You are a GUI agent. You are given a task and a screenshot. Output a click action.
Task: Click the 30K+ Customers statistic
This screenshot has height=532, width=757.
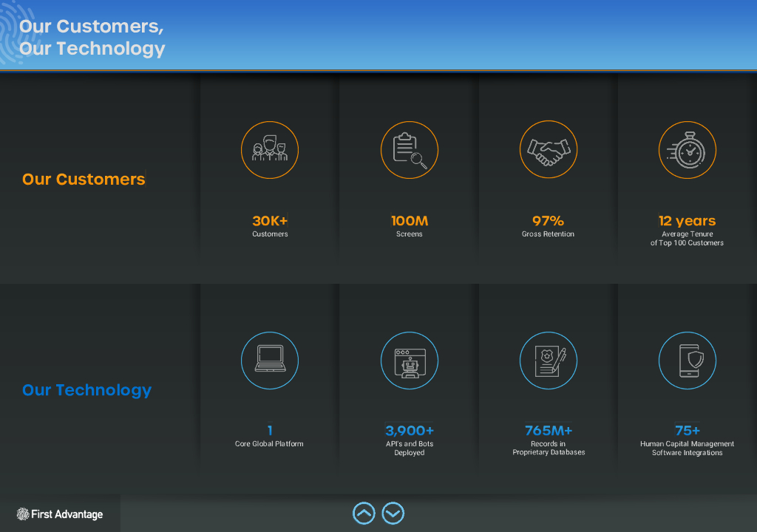click(x=270, y=221)
